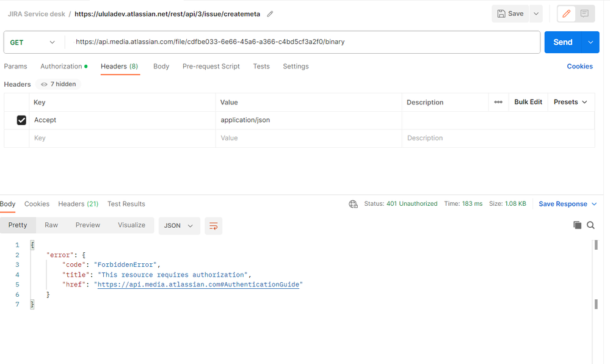Expand the Save Response dropdown chevron
The image size is (610, 364).
pos(594,204)
